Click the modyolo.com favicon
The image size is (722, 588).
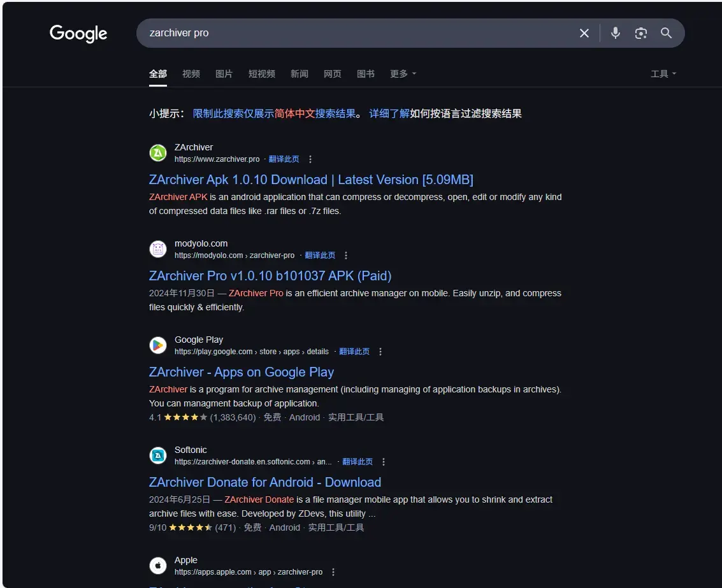pyautogui.click(x=158, y=249)
